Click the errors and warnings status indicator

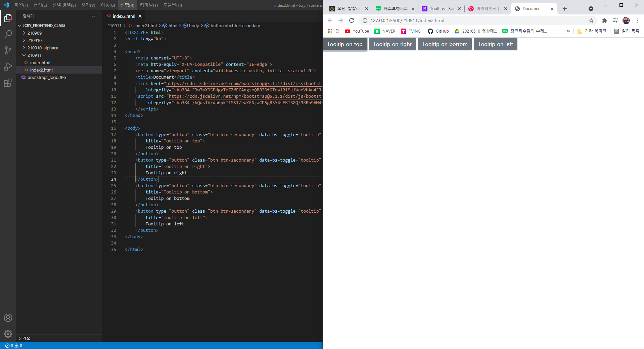tap(13, 345)
